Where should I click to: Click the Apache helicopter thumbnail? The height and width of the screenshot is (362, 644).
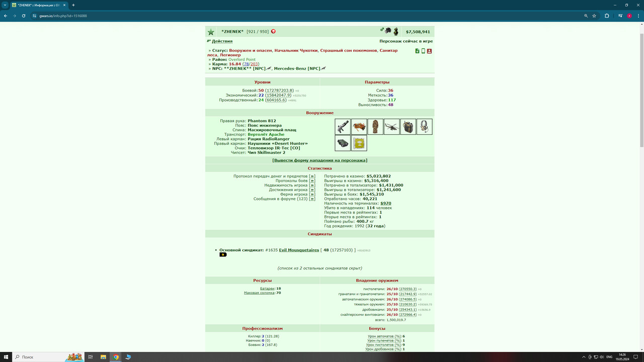tap(391, 127)
